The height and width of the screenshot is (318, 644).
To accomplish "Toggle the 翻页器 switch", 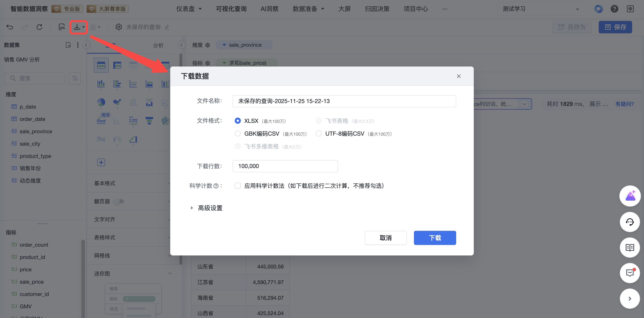I will click(x=119, y=201).
